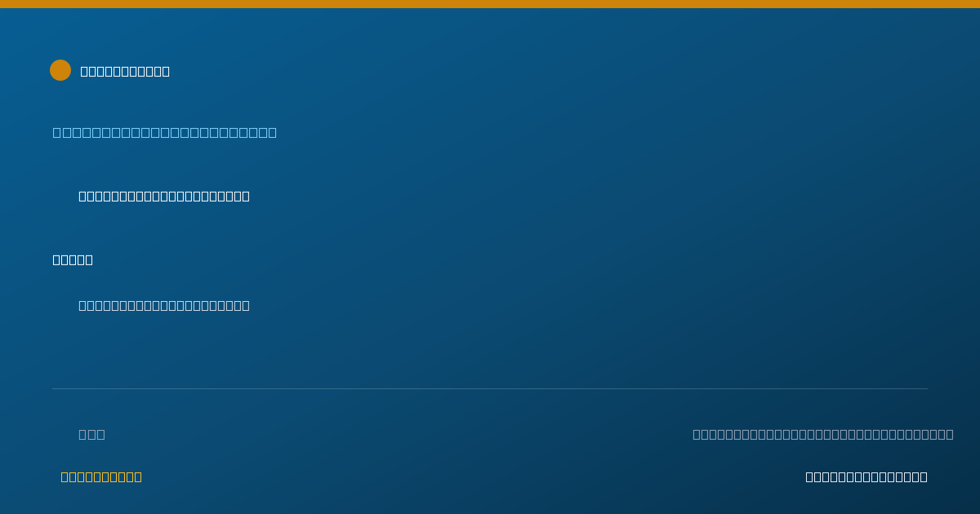Screen dimensions: 980x514
Task: Select the short gray label above the yellow text
Action: pos(91,434)
